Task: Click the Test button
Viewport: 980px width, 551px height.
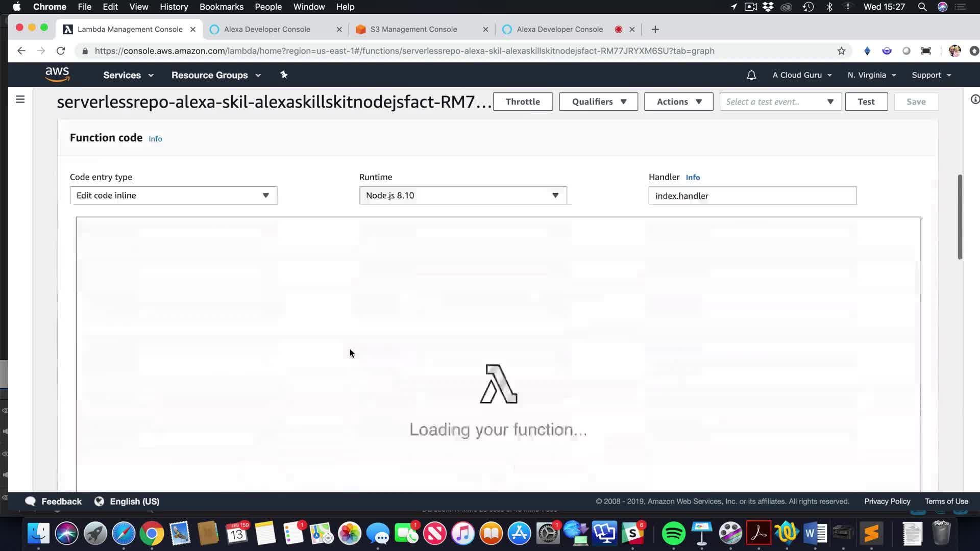Action: (x=866, y=102)
